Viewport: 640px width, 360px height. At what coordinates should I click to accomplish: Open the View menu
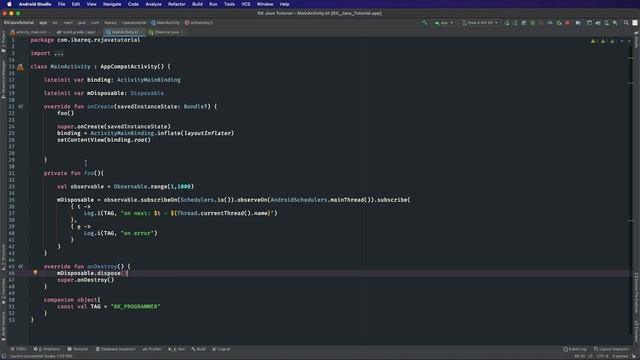coord(91,4)
